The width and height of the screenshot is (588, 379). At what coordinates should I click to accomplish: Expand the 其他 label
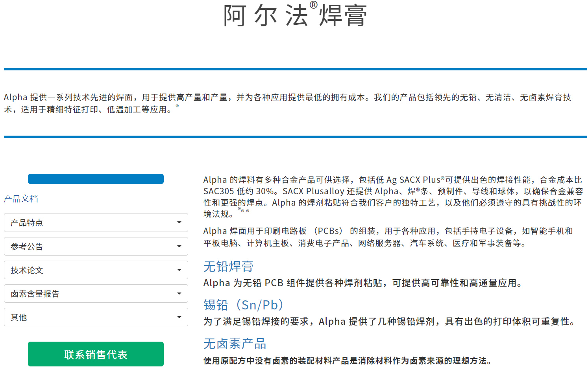pos(19,317)
